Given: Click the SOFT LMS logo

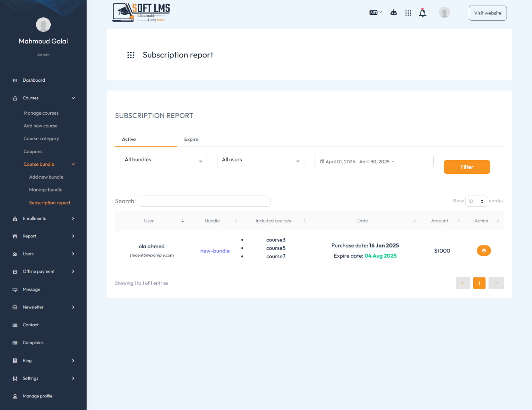Looking at the screenshot, I should 141,12.
